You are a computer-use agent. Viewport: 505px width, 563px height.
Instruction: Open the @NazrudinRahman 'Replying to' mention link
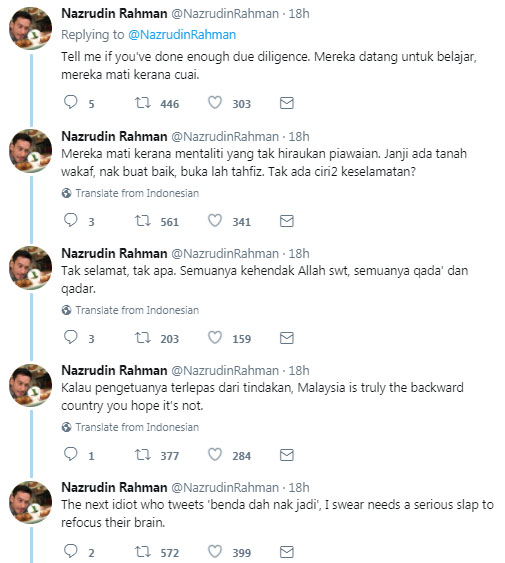coord(182,35)
